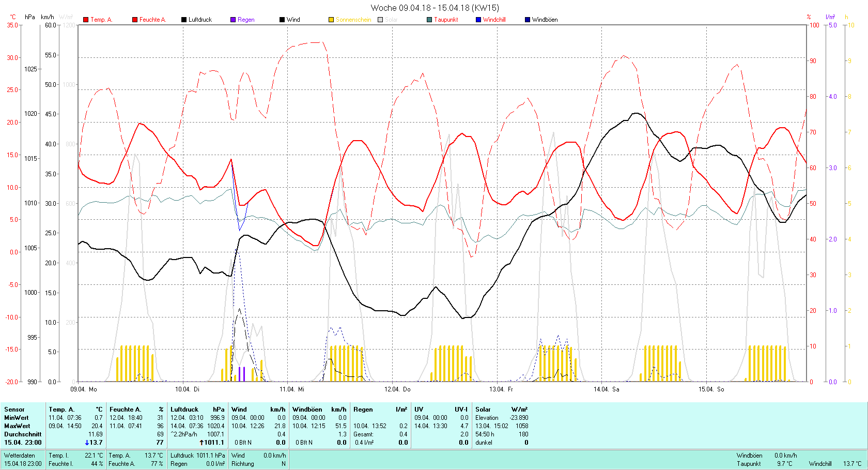Click the max temperature value 20.4

[x=97, y=426]
